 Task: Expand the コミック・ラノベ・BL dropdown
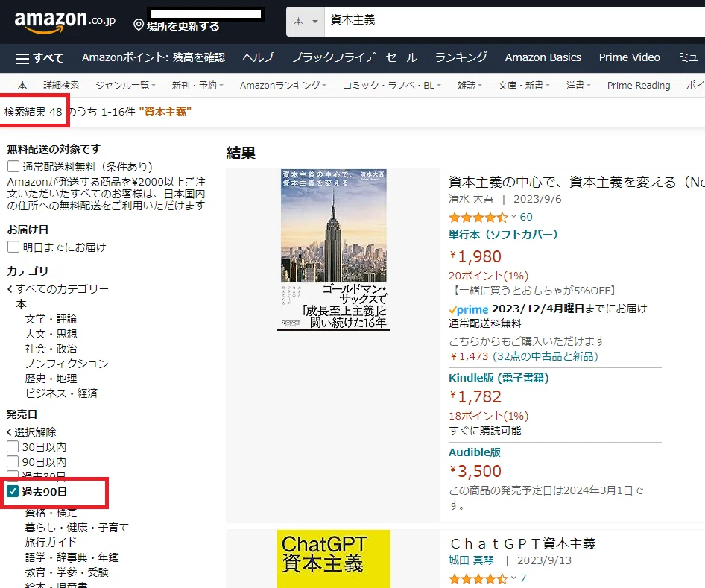point(391,86)
